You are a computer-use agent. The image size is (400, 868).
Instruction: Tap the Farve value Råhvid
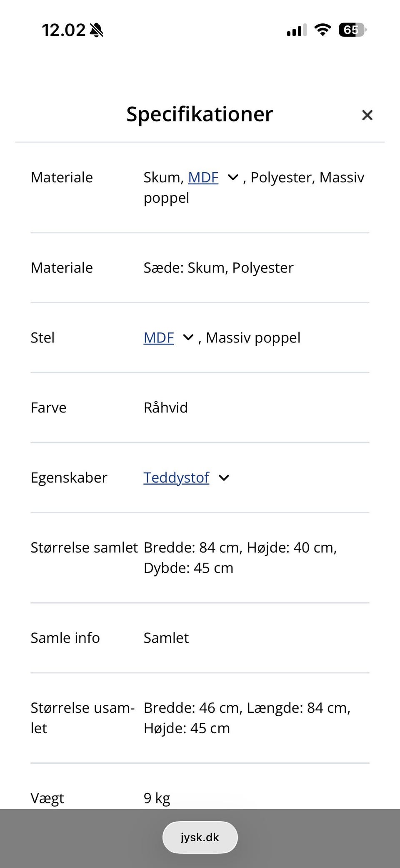coord(165,408)
